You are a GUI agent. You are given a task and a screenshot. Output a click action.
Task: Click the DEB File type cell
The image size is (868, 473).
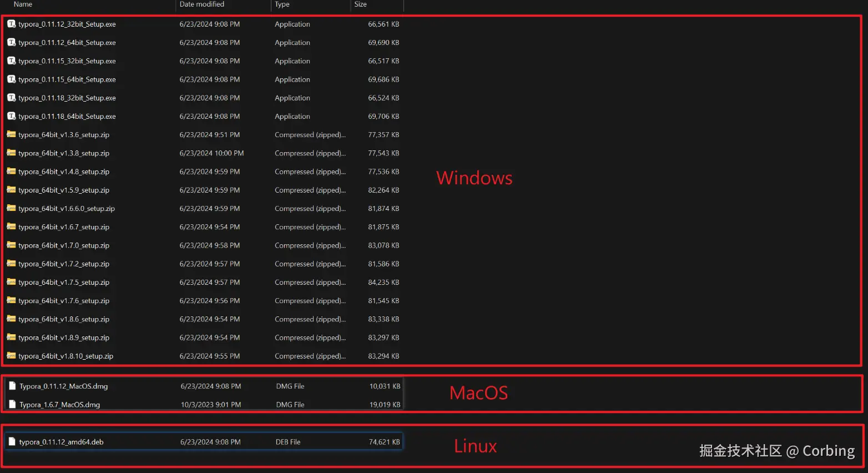click(288, 442)
